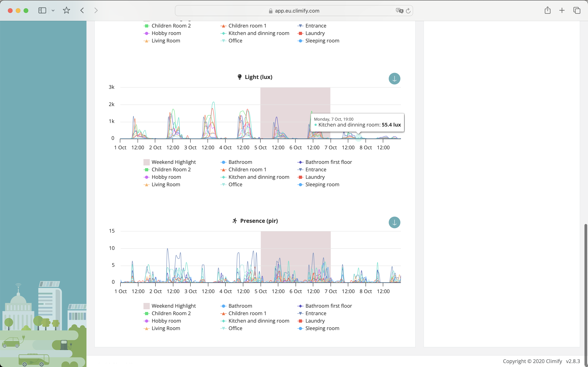Click the 55.4 lux tooltip value
The width and height of the screenshot is (588, 367).
pyautogui.click(x=391, y=125)
